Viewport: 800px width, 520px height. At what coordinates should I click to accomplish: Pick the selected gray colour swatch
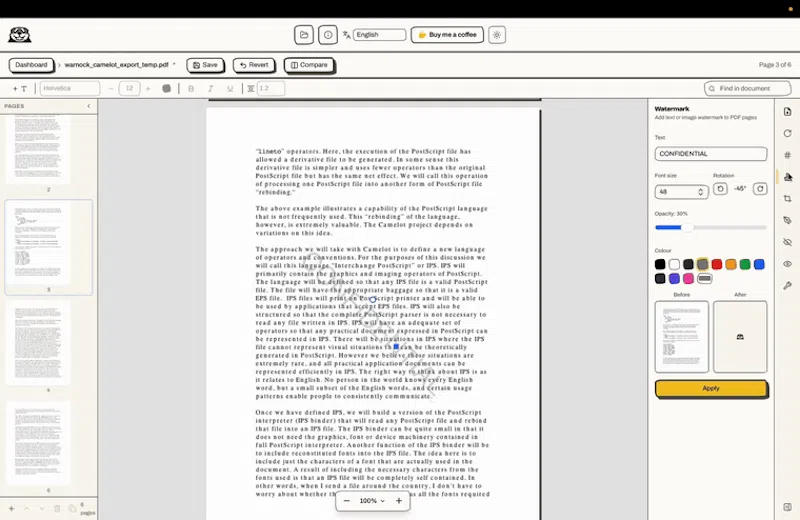(x=703, y=264)
